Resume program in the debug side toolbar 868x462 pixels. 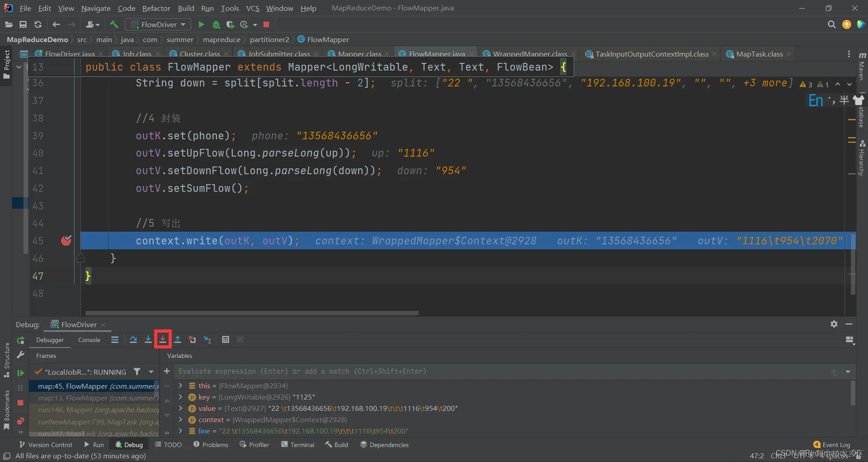(x=20, y=373)
